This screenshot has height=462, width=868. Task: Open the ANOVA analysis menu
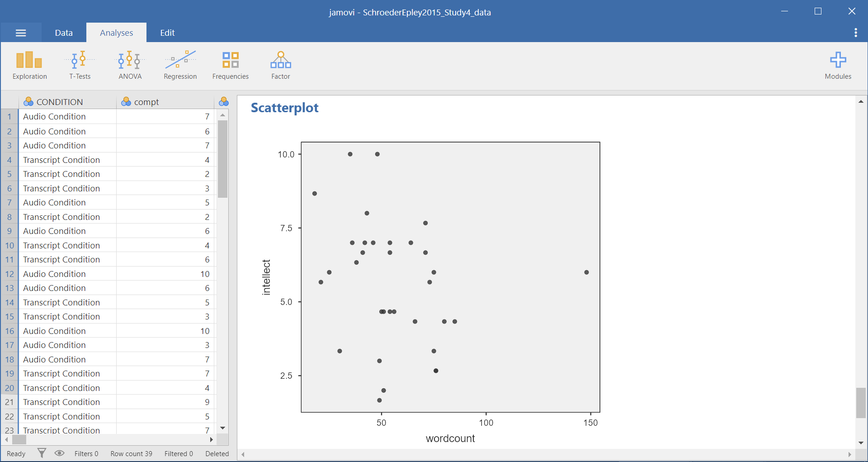click(x=130, y=66)
